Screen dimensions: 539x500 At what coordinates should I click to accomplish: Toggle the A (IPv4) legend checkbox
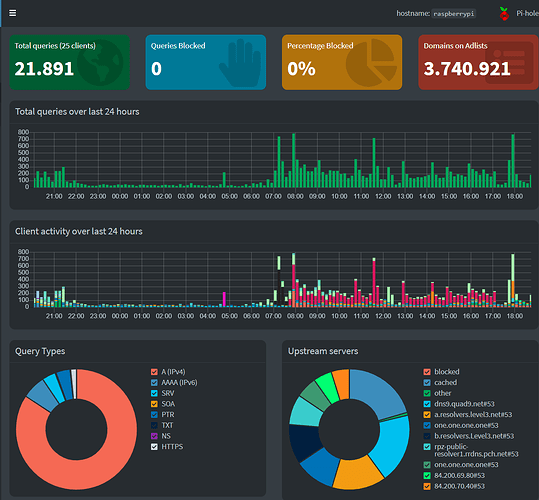click(x=154, y=372)
